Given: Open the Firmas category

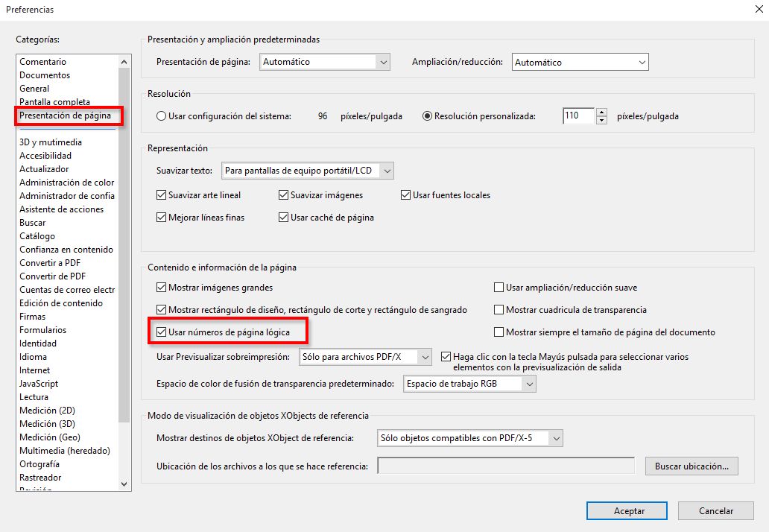Looking at the screenshot, I should point(32,316).
